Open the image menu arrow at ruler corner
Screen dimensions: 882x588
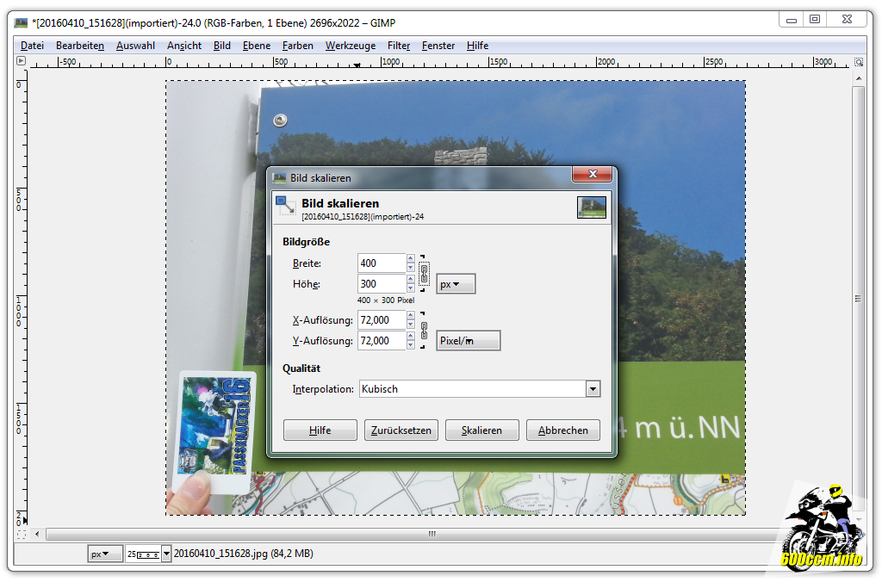click(22, 61)
